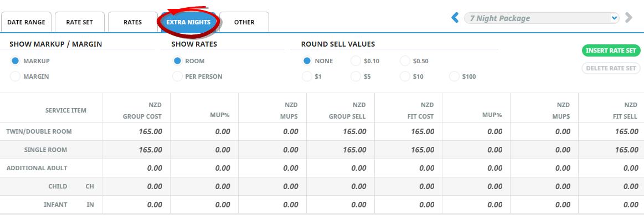
Task: Switch to the OTHER tab
Action: coord(244,22)
